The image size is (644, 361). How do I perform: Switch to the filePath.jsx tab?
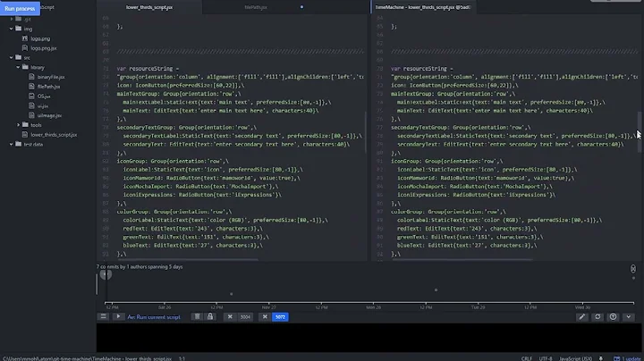point(256,7)
